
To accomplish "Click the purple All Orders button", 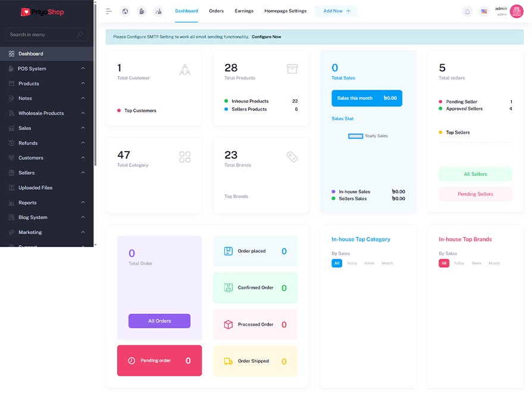I will [x=159, y=321].
